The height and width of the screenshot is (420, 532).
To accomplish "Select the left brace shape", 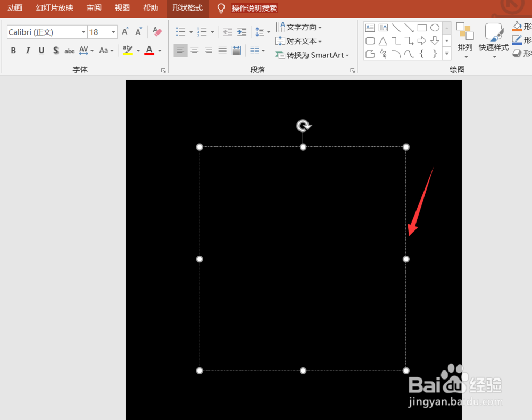I will [x=421, y=53].
